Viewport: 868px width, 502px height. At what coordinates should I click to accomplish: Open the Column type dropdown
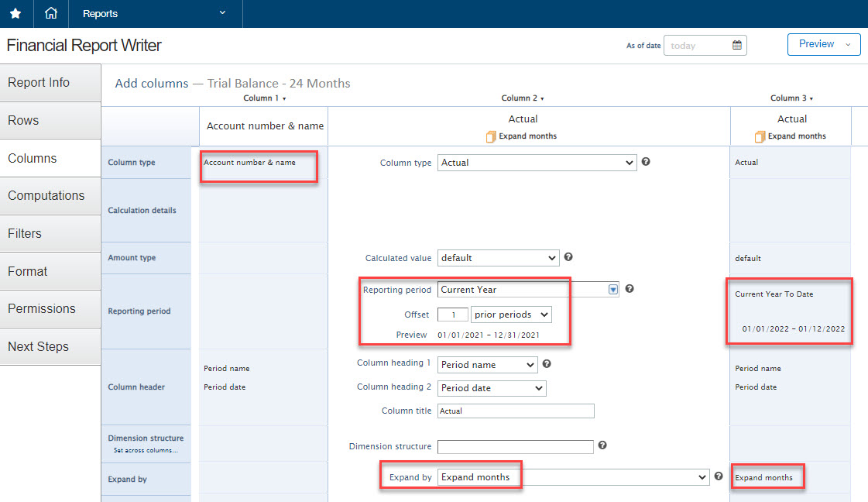[537, 163]
